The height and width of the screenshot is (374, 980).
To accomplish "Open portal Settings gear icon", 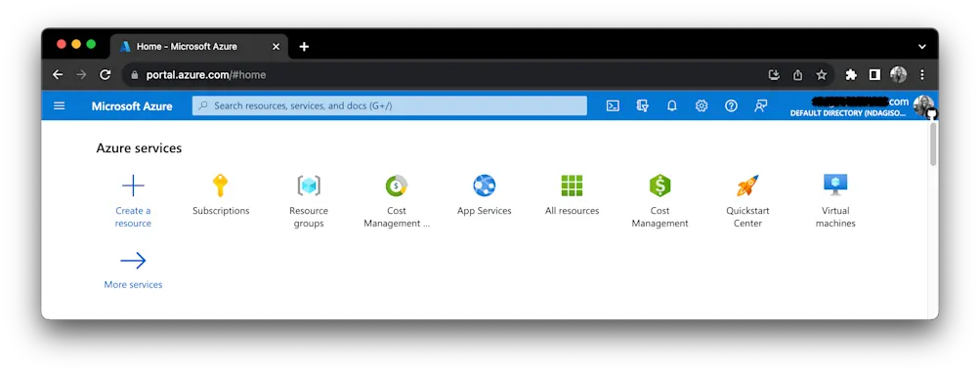I will coord(702,106).
